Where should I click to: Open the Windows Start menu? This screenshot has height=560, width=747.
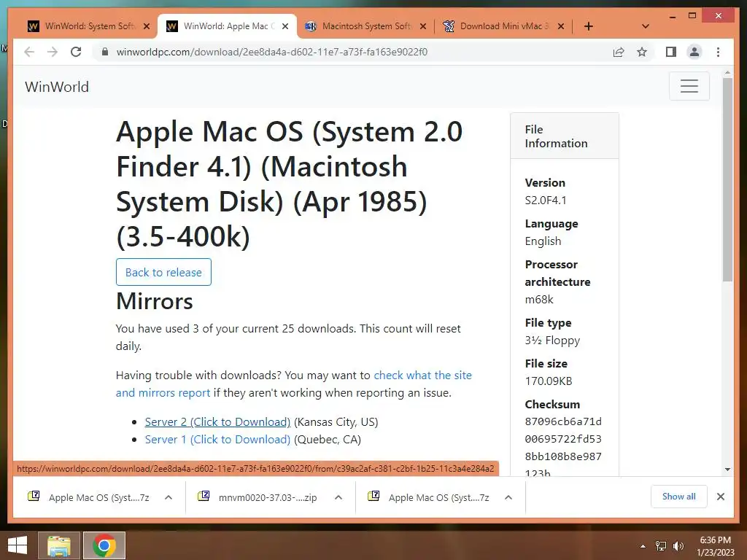pos(18,545)
